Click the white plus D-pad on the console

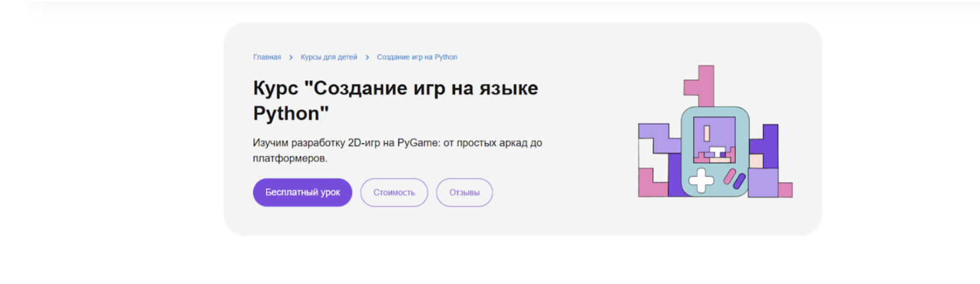(x=701, y=180)
